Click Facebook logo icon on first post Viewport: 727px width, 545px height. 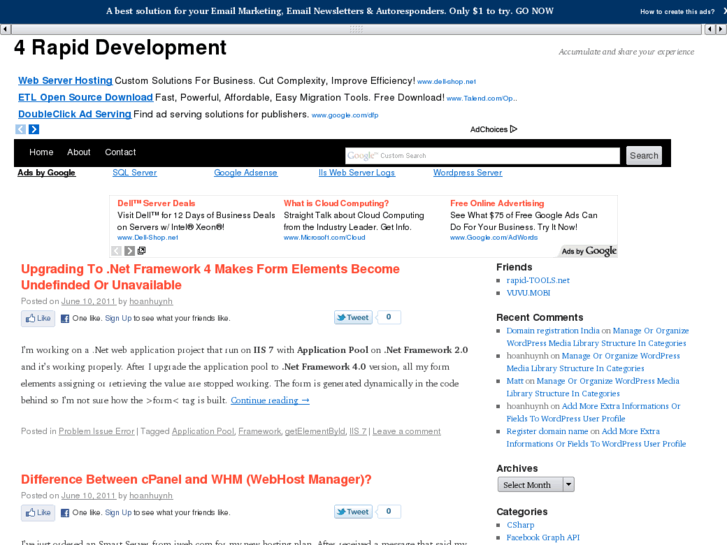click(x=65, y=319)
